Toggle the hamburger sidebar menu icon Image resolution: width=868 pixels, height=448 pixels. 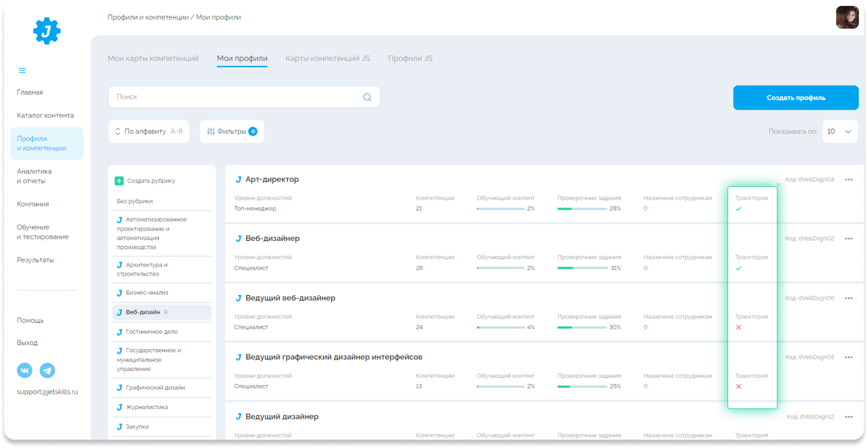pyautogui.click(x=22, y=70)
